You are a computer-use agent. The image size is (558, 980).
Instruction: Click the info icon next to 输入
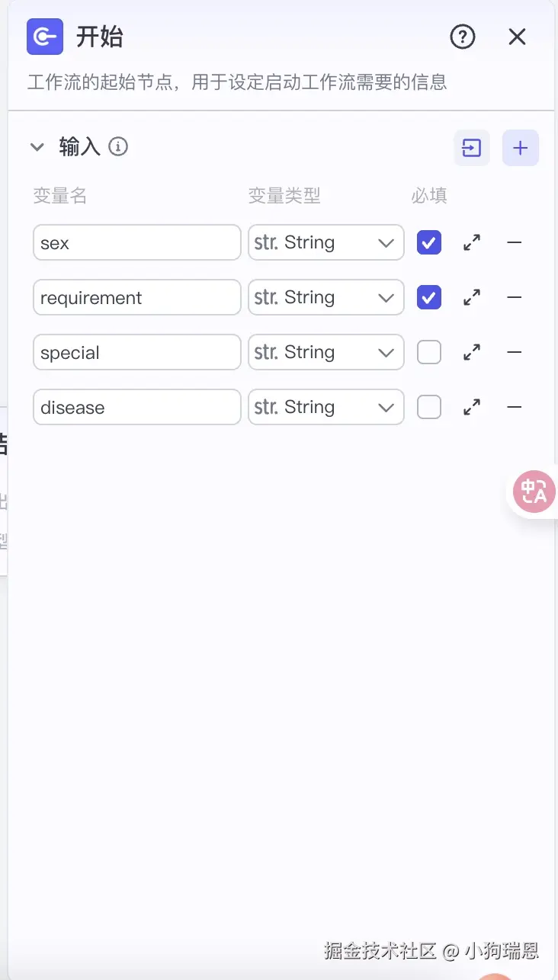coord(118,146)
